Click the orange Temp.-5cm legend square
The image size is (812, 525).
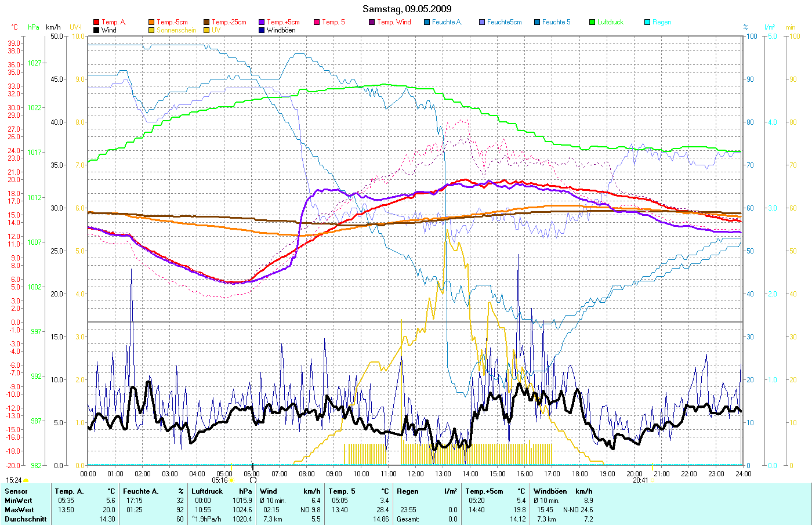point(151,22)
